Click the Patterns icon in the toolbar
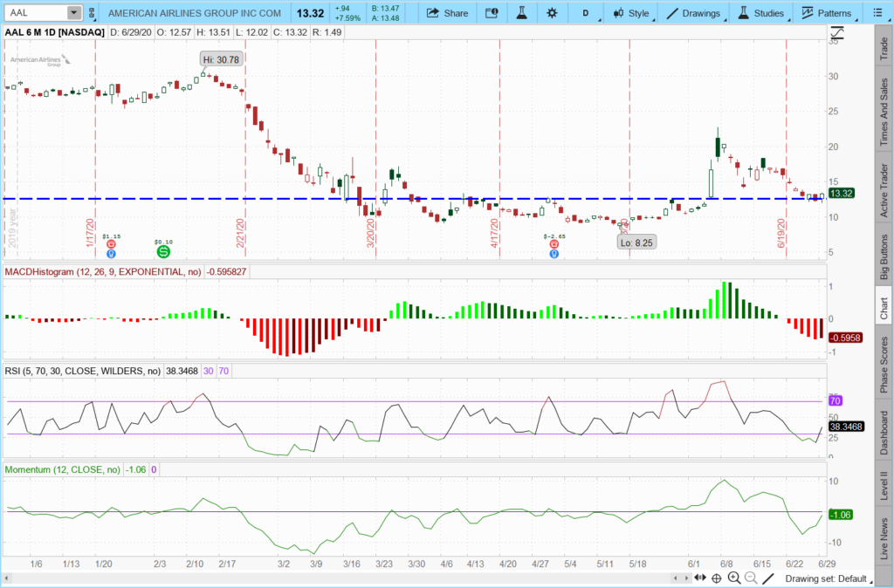 click(825, 13)
